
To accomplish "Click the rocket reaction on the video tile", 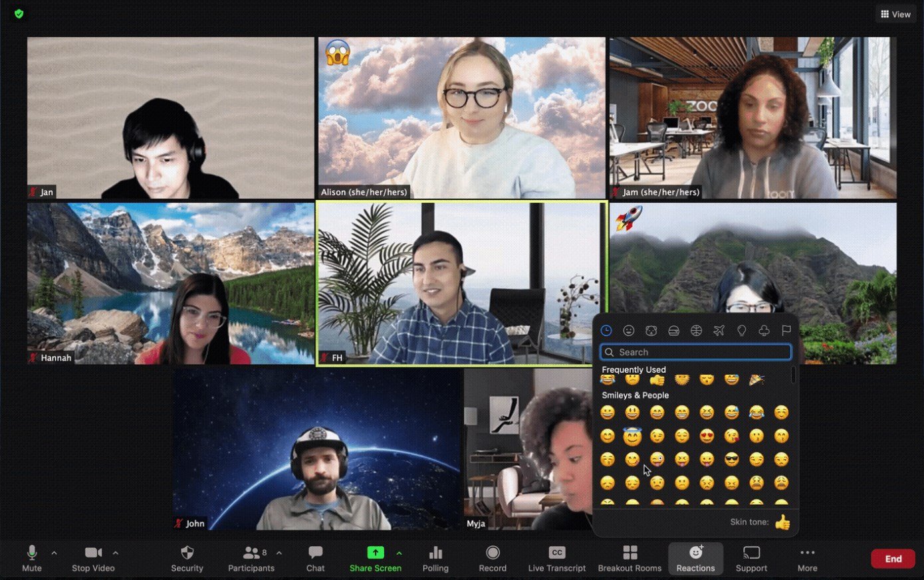I will coord(628,218).
